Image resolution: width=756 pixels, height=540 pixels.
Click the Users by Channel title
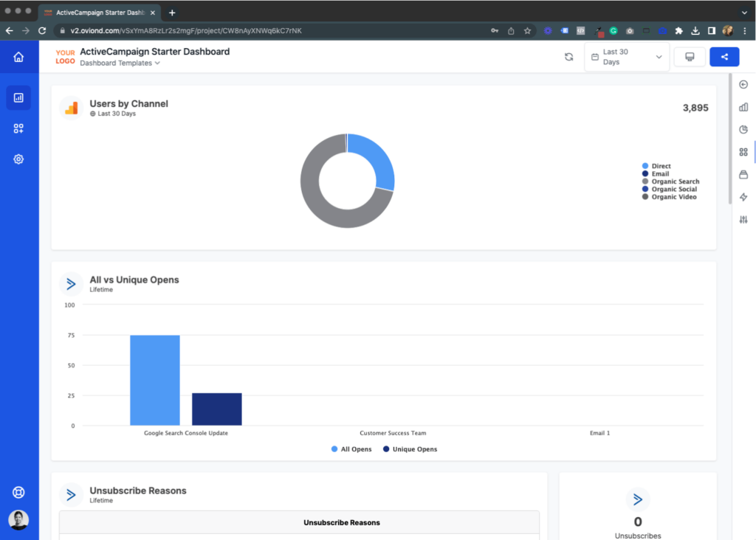128,103
